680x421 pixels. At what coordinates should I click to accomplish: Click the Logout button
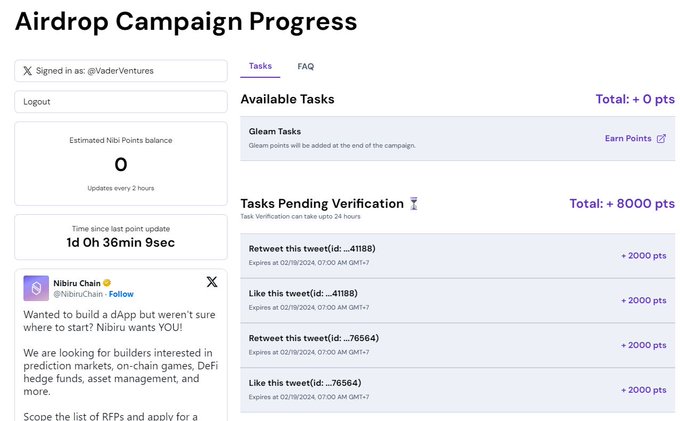pos(121,101)
